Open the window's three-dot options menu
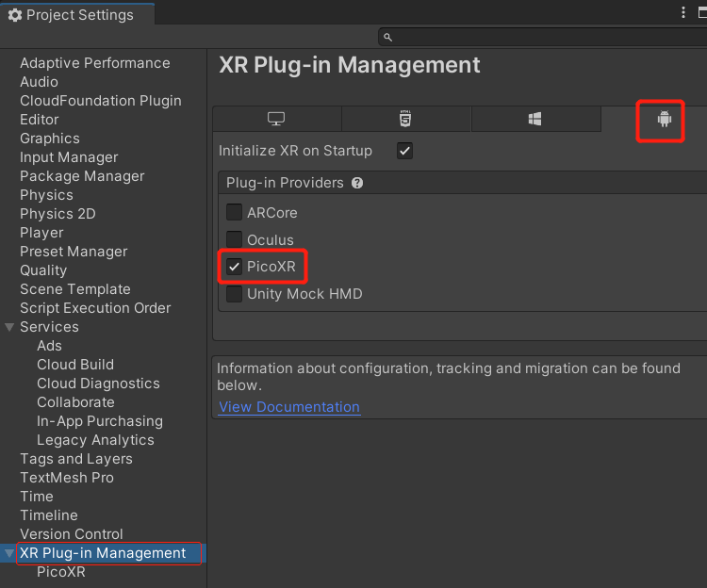Image resolution: width=707 pixels, height=588 pixels. [684, 12]
